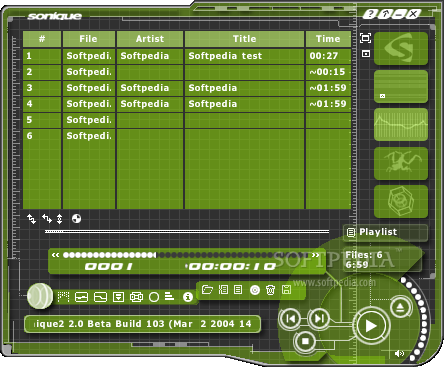444x367 pixels.
Task: Click the first curve-graph box icon
Action: point(82,297)
